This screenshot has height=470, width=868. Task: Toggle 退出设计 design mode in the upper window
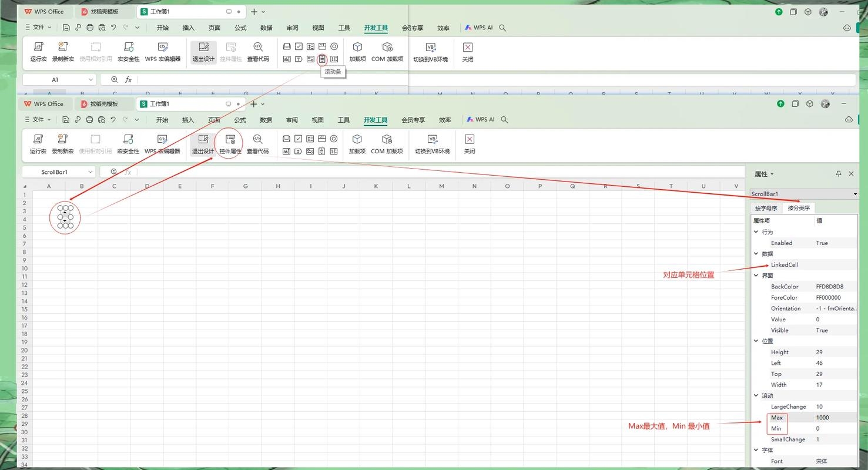(203, 51)
